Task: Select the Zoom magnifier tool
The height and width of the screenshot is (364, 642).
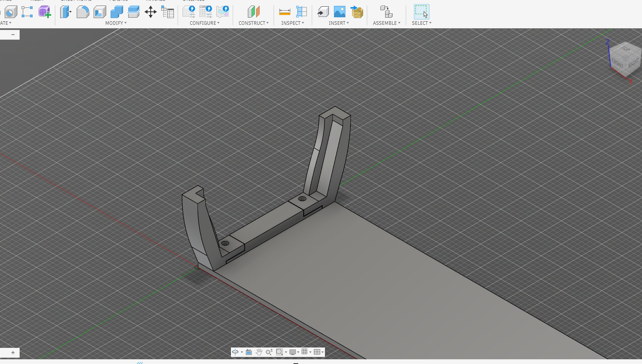Action: [x=269, y=352]
